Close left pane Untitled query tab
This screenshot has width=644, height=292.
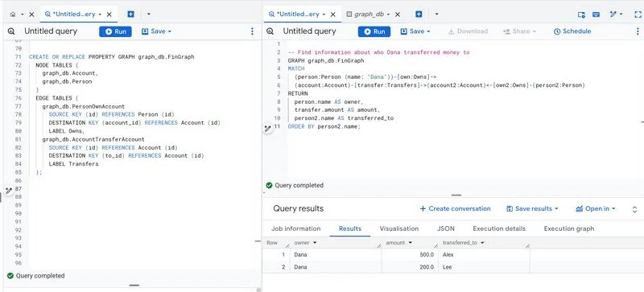click(109, 14)
